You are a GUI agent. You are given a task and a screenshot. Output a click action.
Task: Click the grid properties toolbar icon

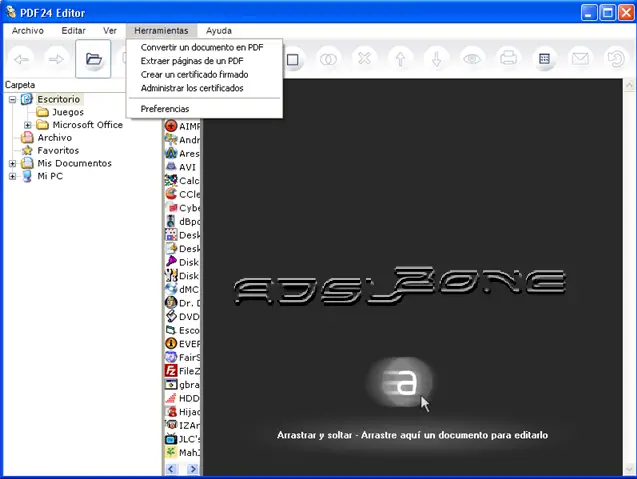544,59
